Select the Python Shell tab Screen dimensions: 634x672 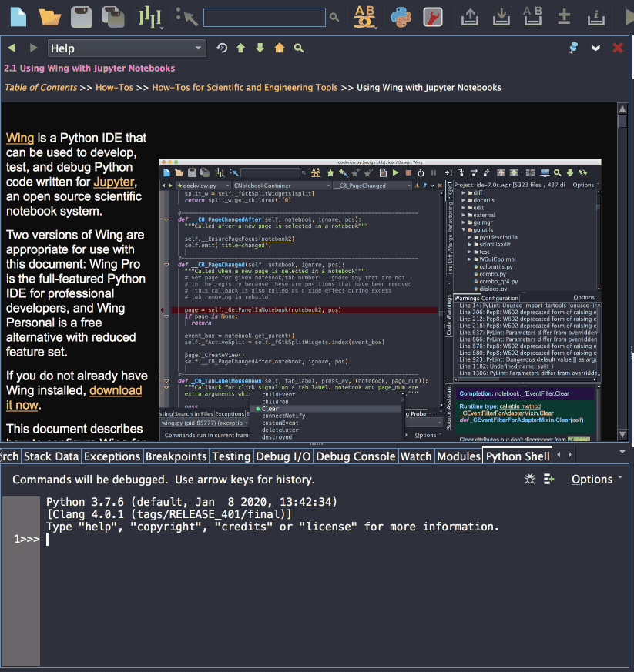(x=518, y=456)
